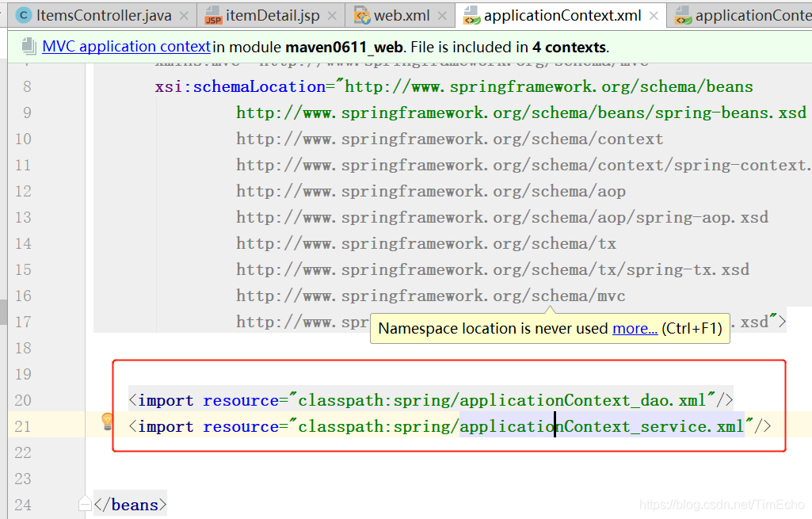This screenshot has height=519, width=812.
Task: Click line number 8 in the gutter
Action: (27, 86)
